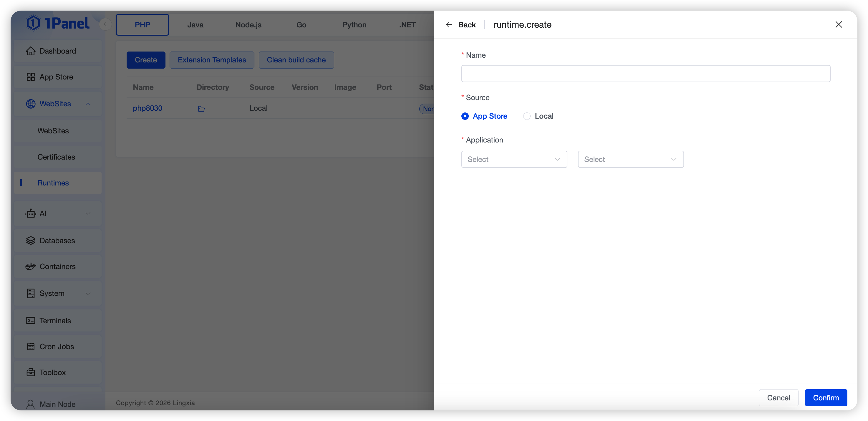Focus the Name input field
Screen dimensions: 868x421
645,74
